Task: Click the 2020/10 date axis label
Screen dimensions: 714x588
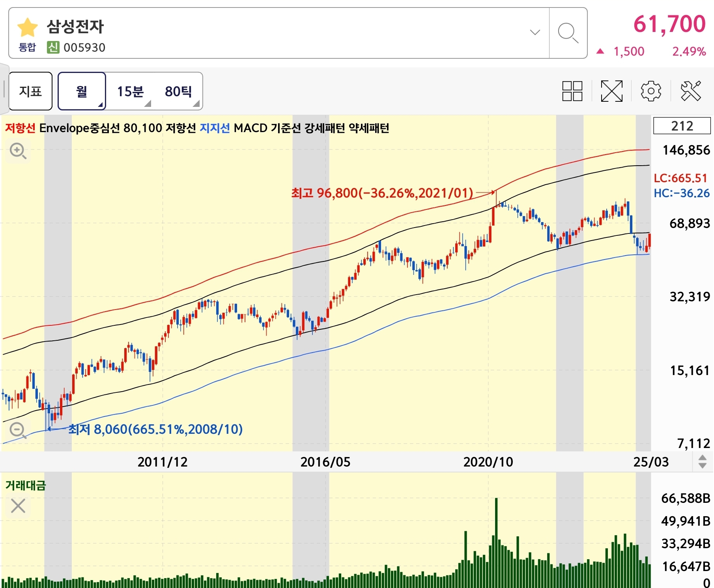Action: 488,462
